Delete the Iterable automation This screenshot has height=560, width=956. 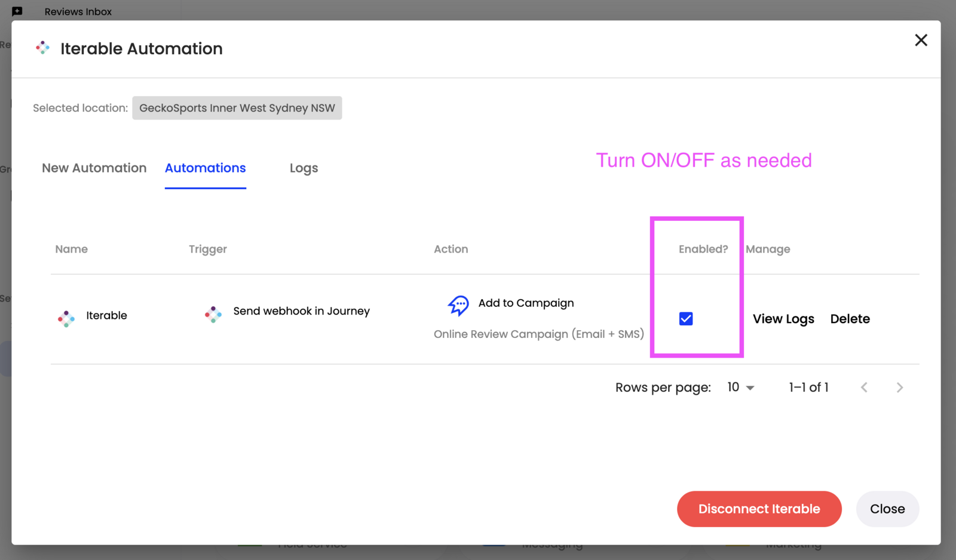850,319
